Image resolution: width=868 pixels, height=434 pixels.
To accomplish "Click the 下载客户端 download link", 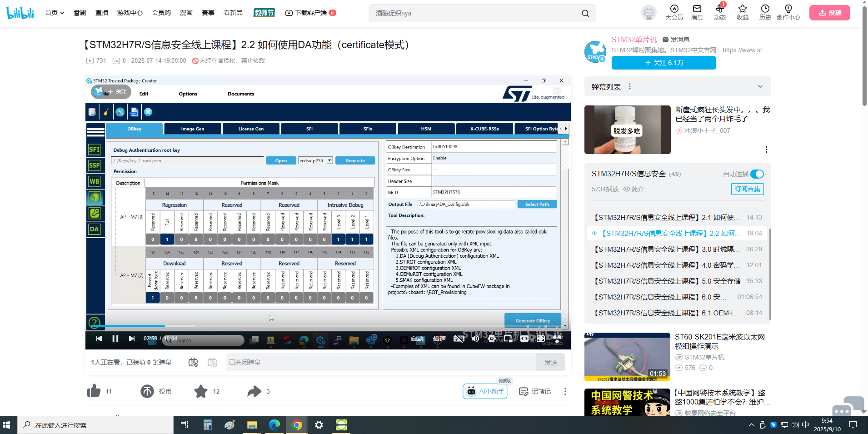I will (x=310, y=13).
